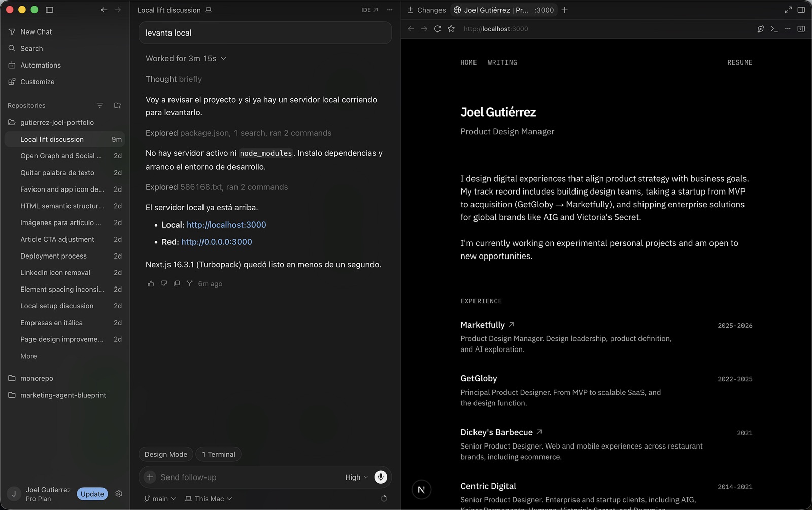Open the browser toolbar more options

788,29
